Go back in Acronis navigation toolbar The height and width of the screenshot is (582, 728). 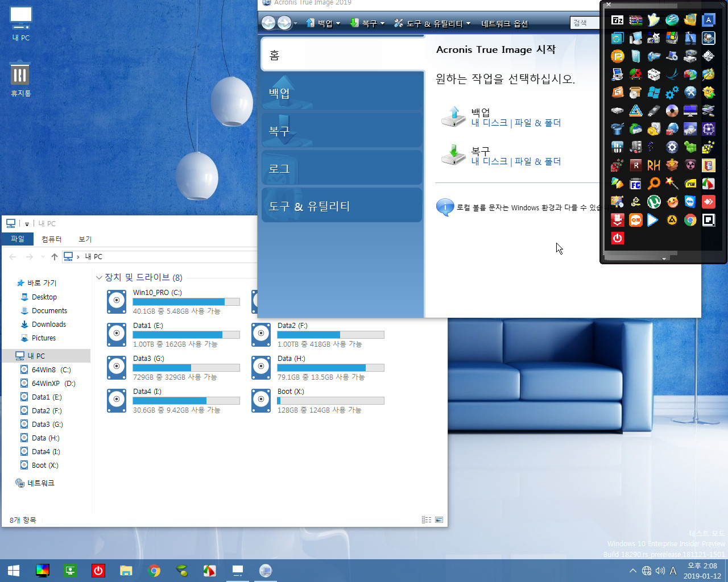point(268,23)
